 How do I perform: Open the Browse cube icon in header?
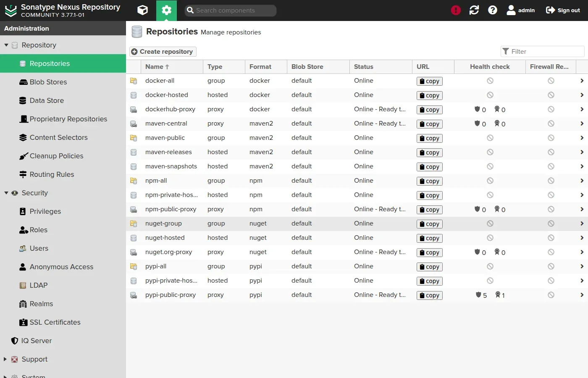pos(143,10)
